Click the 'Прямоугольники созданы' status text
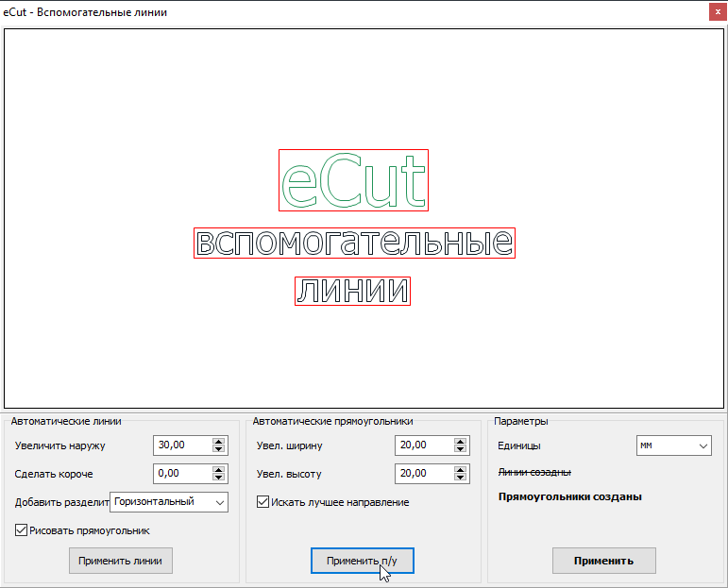 (570, 496)
